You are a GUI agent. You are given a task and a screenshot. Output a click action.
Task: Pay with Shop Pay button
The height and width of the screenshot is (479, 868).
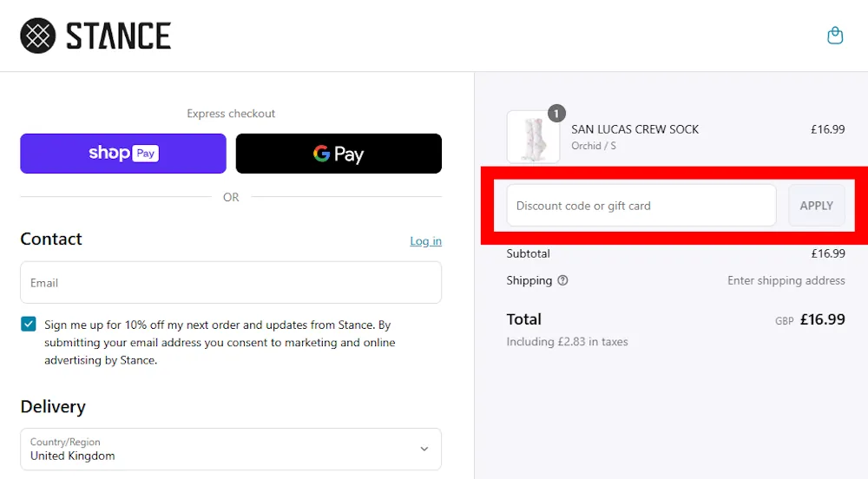click(x=123, y=154)
